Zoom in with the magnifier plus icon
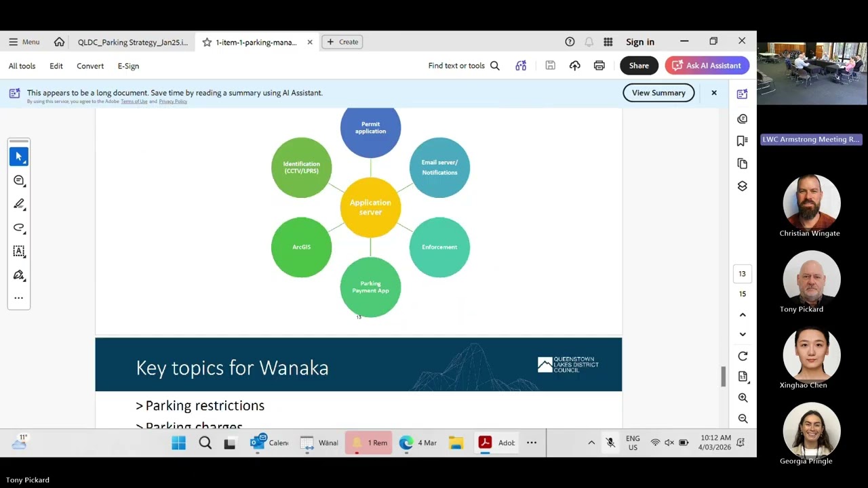Screen dimensions: 868x488 coord(743,398)
